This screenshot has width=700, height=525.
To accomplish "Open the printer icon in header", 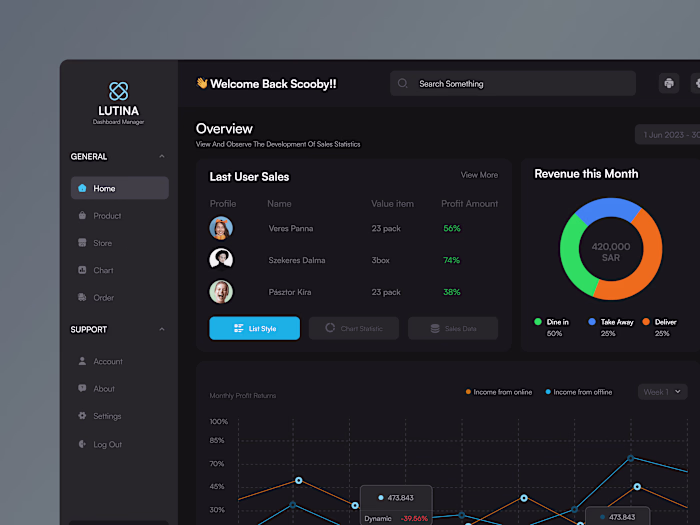I will pyautogui.click(x=669, y=83).
